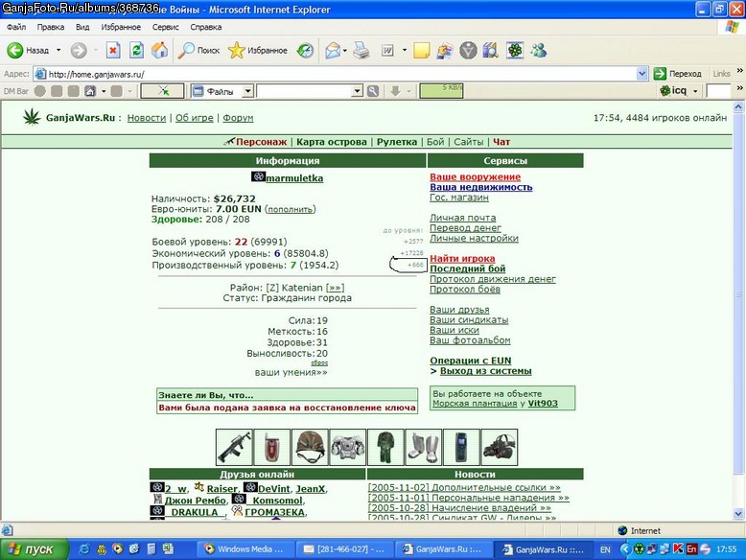Click the helmet inventory slot

[310, 447]
